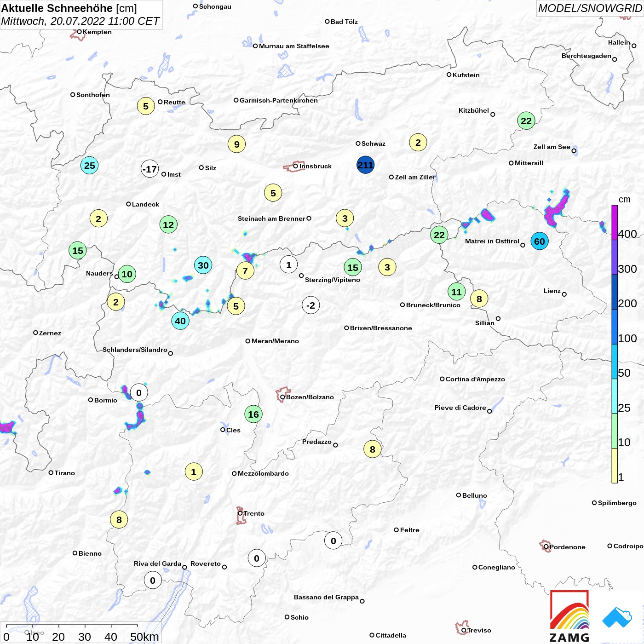Click the Innsbruck city label

[316, 166]
